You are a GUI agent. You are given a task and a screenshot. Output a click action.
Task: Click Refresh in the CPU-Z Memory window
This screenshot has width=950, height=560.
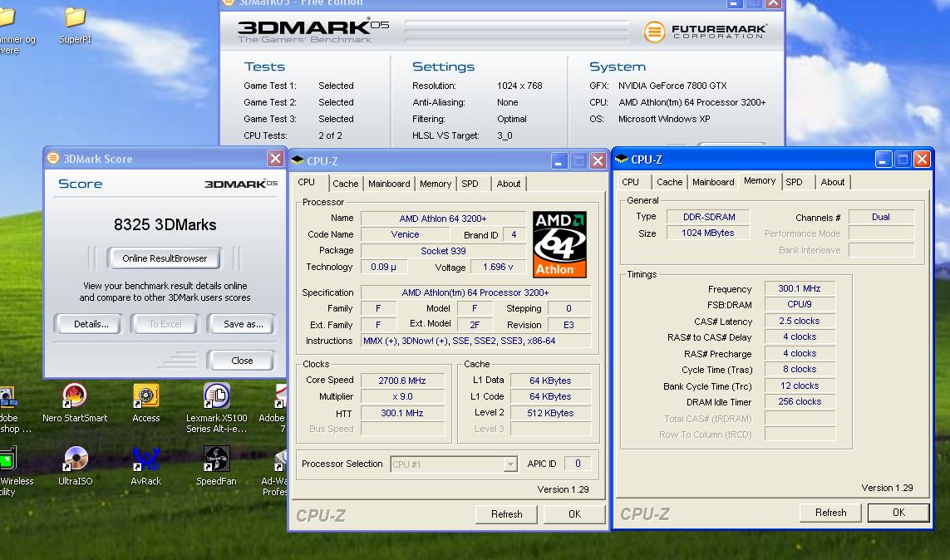click(x=830, y=512)
